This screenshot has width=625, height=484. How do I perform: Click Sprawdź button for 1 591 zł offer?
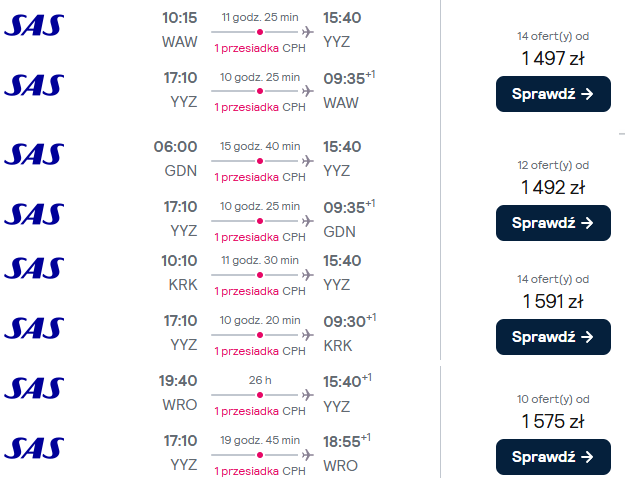pos(553,337)
